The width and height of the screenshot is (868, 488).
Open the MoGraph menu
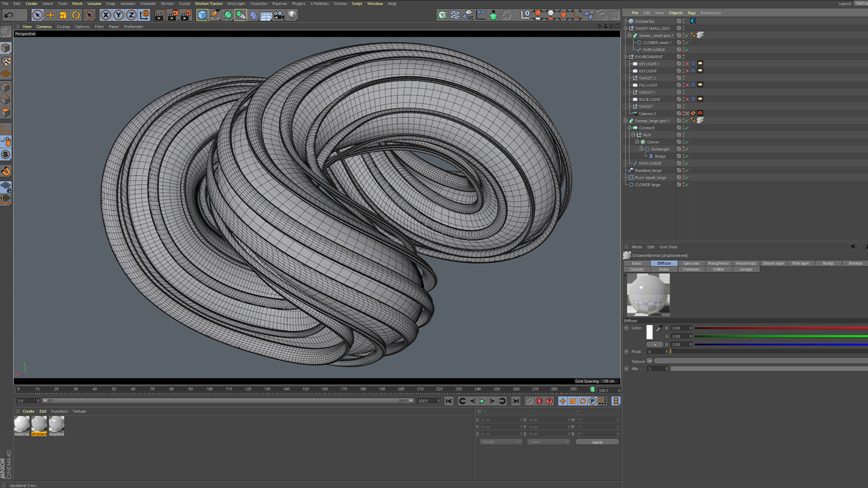236,3
